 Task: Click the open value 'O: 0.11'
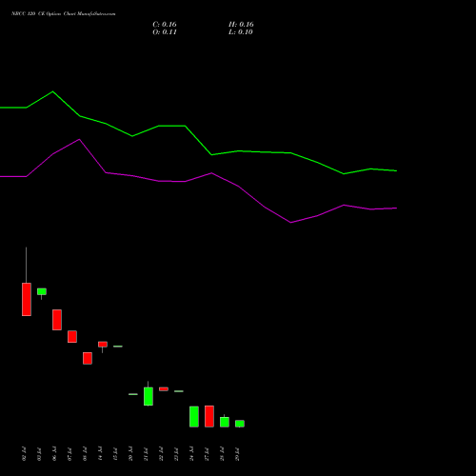click(x=165, y=32)
